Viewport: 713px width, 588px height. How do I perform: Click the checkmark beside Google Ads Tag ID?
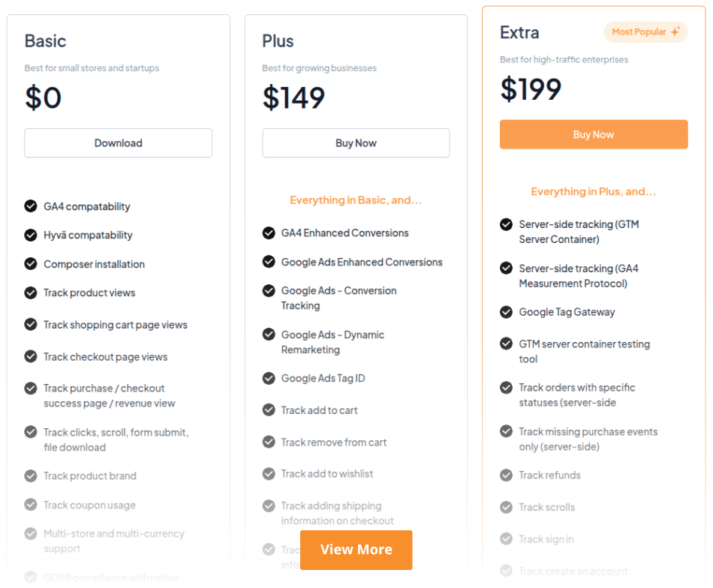pos(269,378)
